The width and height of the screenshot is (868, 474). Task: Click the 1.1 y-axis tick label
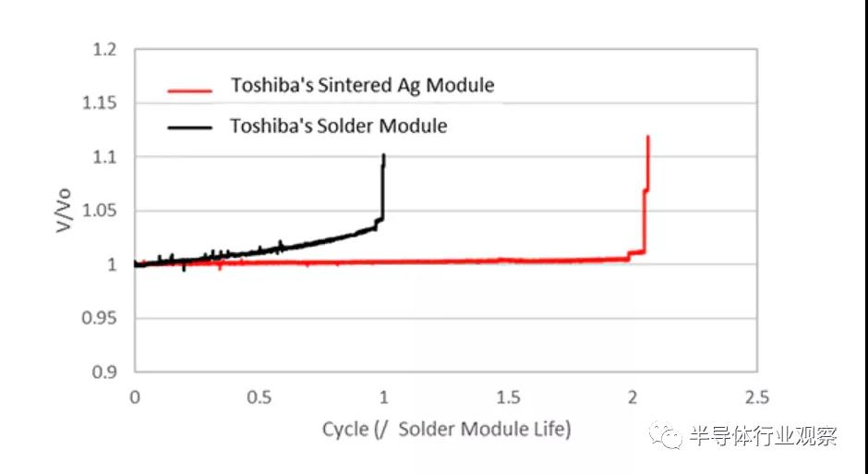[107, 158]
